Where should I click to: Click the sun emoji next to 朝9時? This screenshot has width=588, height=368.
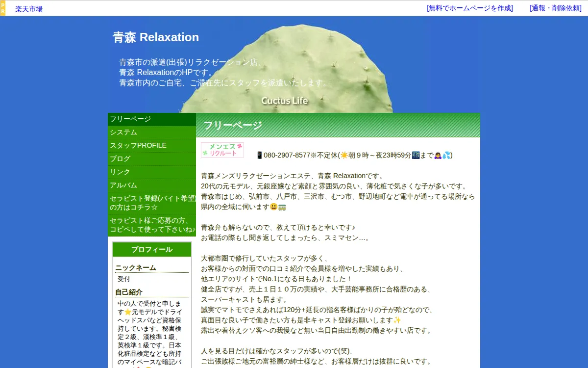click(x=344, y=155)
